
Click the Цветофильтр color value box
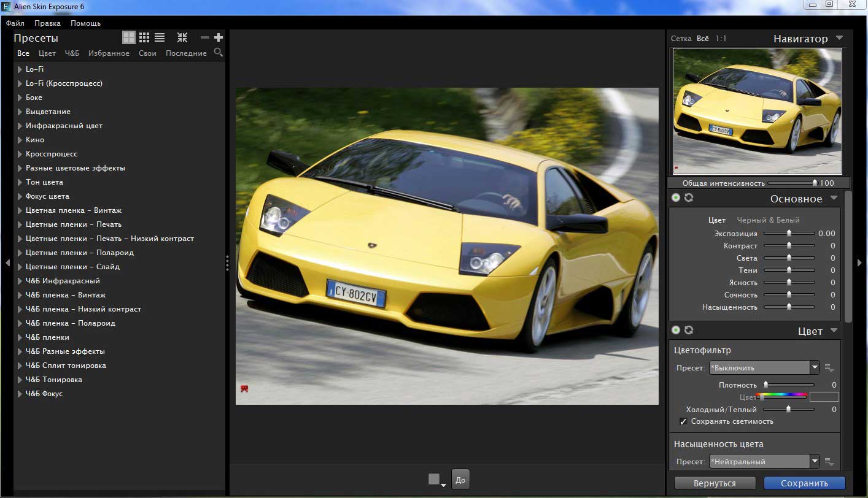tap(824, 397)
